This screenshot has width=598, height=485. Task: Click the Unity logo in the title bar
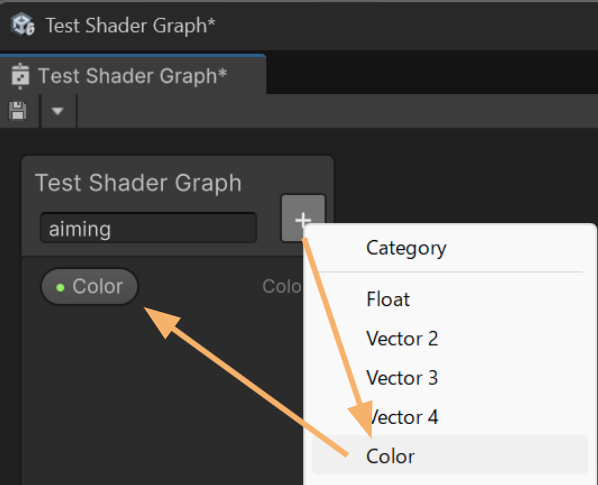point(22,24)
